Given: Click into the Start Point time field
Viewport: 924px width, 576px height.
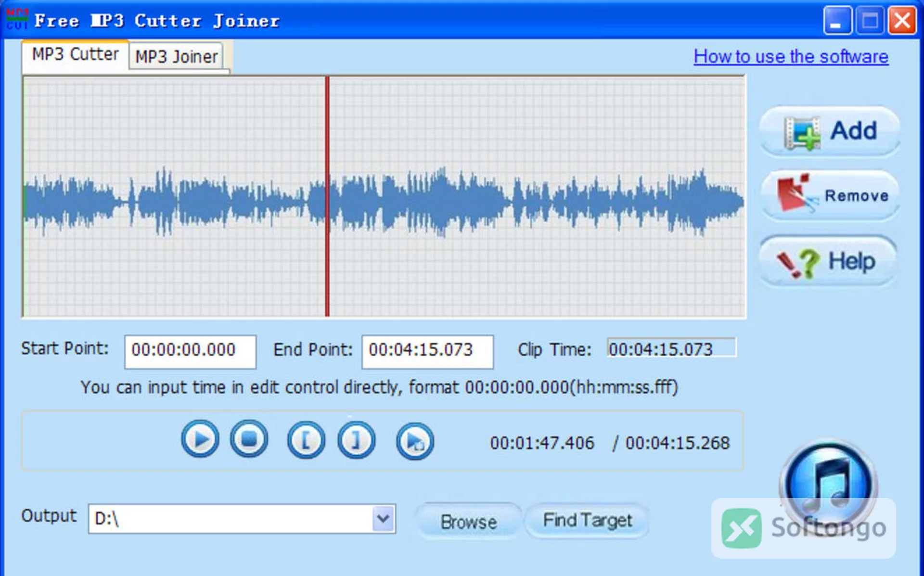Looking at the screenshot, I should tap(190, 352).
